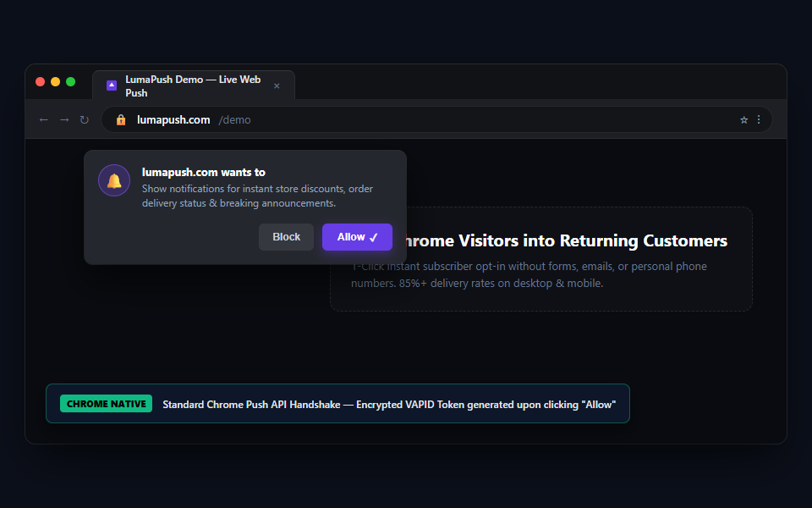Reload the page with refresh icon
Image resolution: width=812 pixels, height=508 pixels.
click(x=84, y=119)
